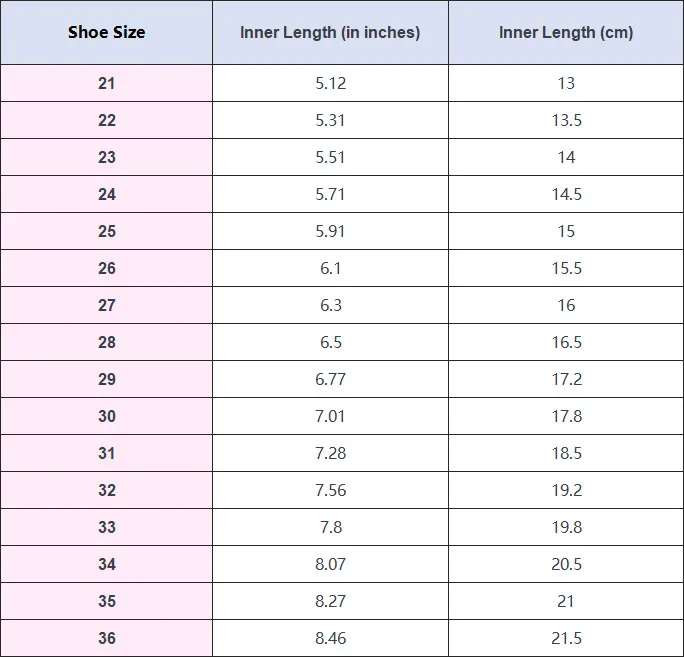Click the Shoe Size column header

click(106, 32)
